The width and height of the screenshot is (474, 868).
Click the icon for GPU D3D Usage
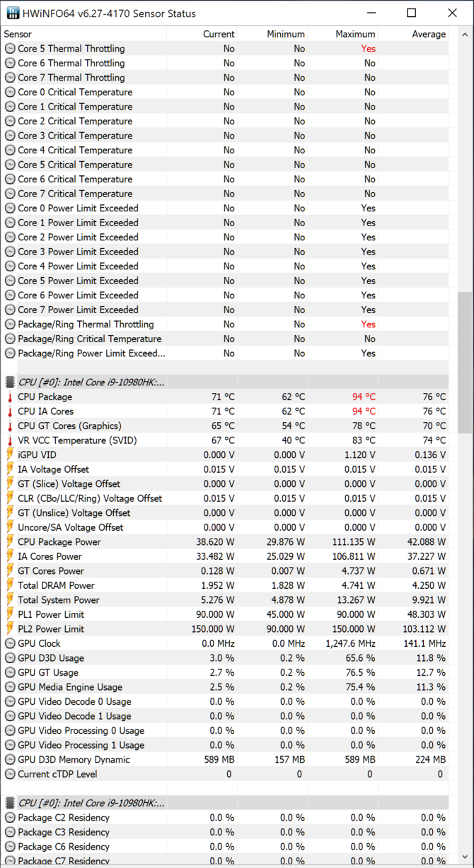[10, 658]
